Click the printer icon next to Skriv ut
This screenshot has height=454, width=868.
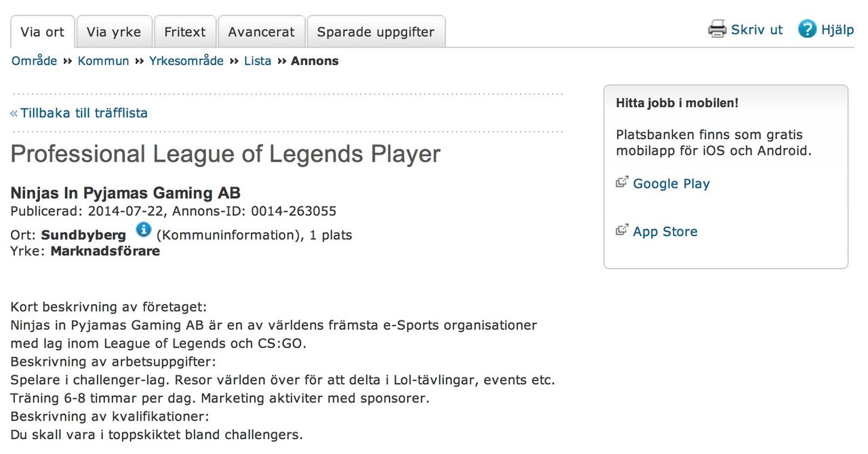pos(717,29)
